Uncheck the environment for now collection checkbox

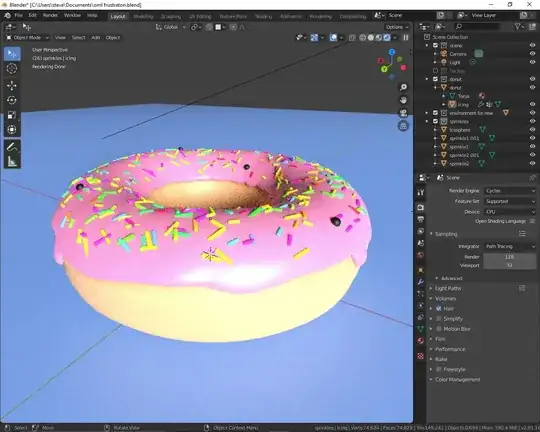pyautogui.click(x=435, y=113)
